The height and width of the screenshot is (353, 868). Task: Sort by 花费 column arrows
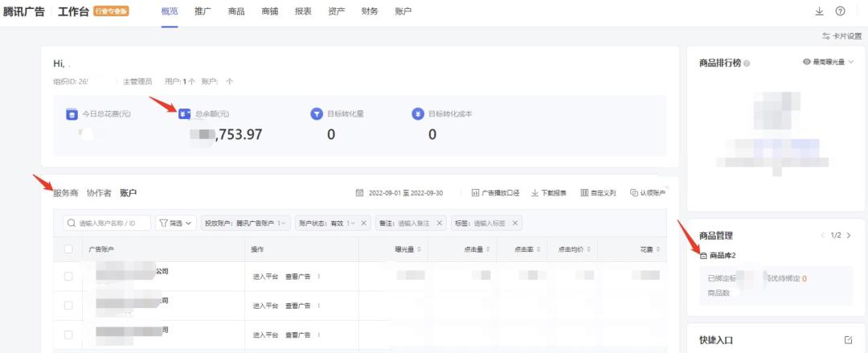[657, 250]
